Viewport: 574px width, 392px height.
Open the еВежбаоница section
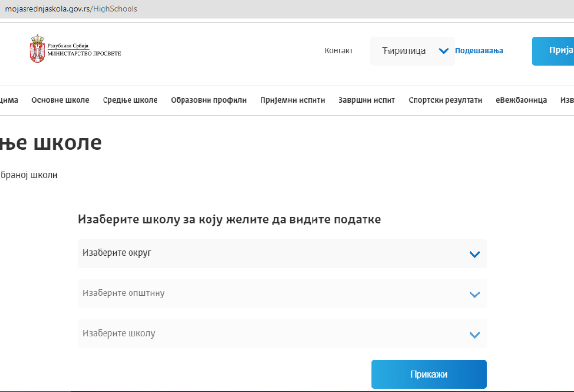coord(522,100)
